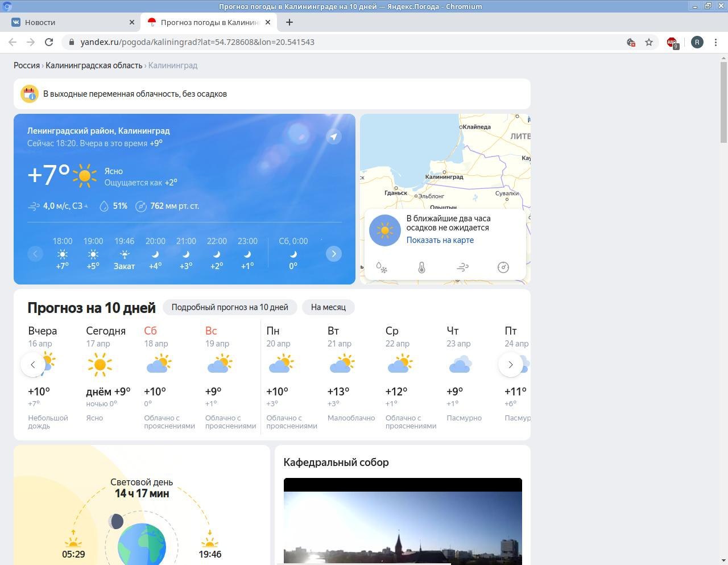Open temperature map layer thermometer icon
Viewport: 728px width, 565px height.
[421, 267]
